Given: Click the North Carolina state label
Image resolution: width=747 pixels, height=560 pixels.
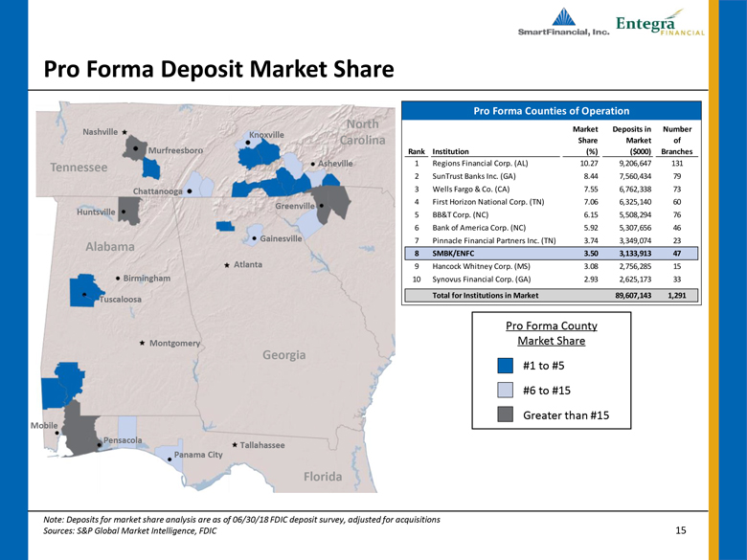Looking at the screenshot, I should 363,132.
